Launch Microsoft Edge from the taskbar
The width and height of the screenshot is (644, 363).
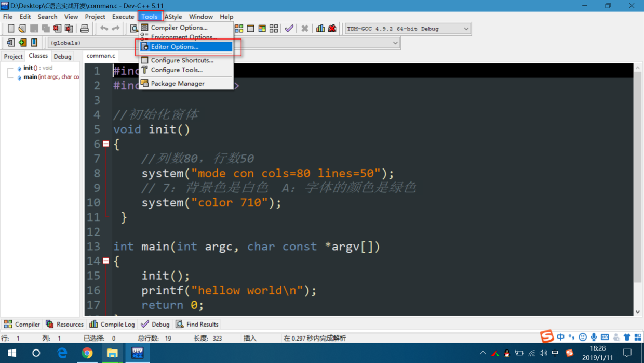[x=62, y=353]
